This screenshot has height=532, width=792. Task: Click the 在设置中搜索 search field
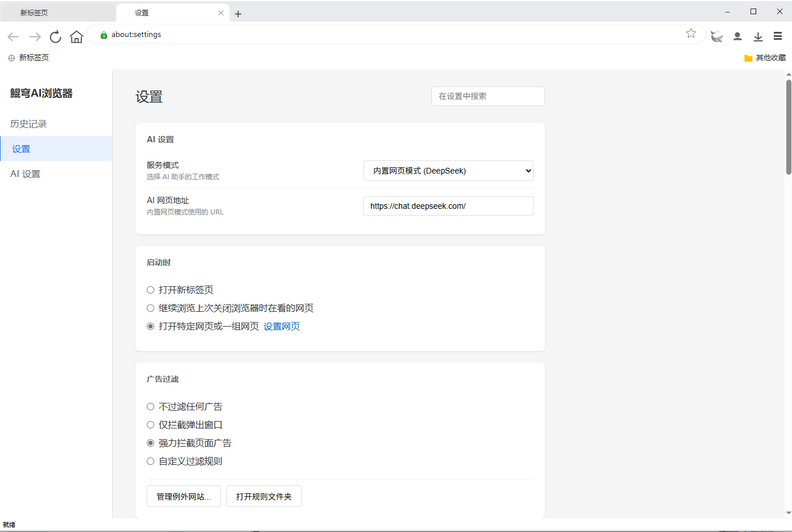coord(488,96)
